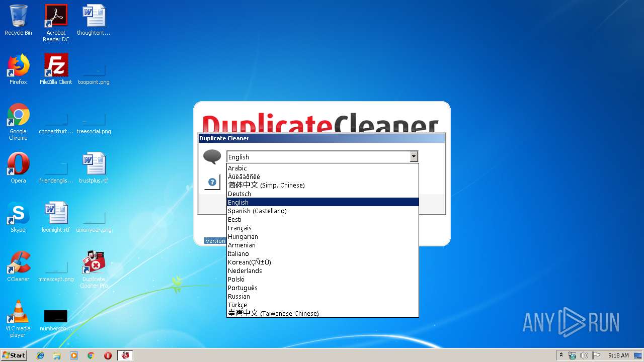Screen dimensions: 644x362
Task: Open the thoughtent Word document icon
Action: [x=94, y=20]
